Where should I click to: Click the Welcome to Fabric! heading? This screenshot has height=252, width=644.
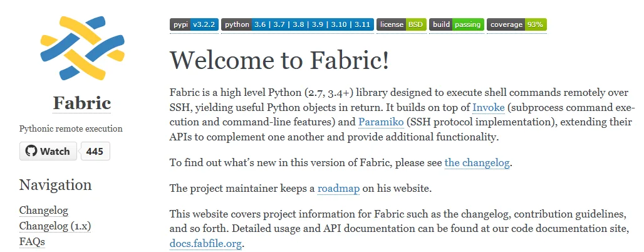(x=279, y=60)
